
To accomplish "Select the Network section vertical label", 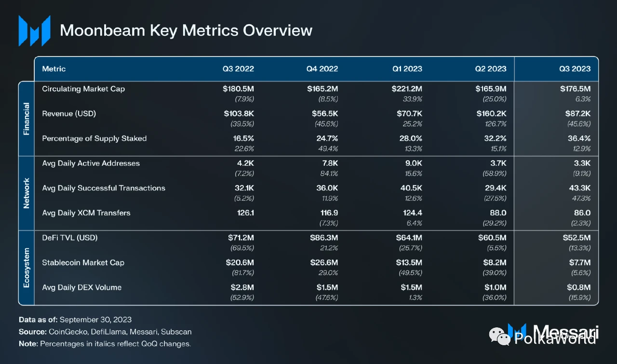I will point(27,193).
